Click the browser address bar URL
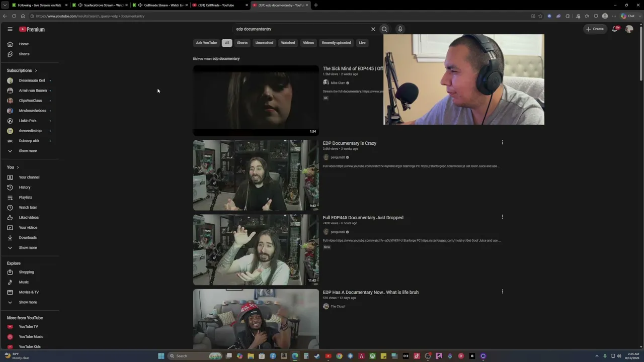 coord(90,16)
